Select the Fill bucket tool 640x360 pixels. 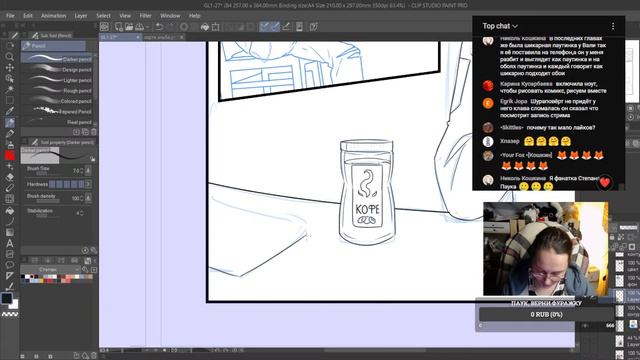click(10, 211)
